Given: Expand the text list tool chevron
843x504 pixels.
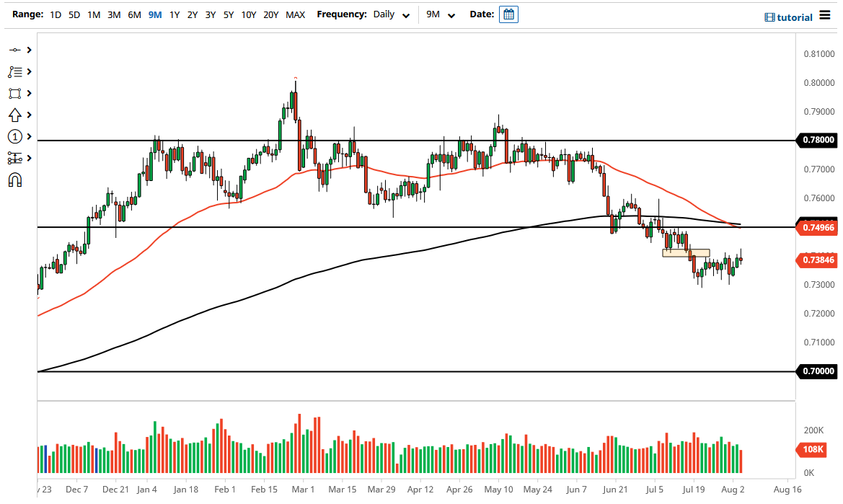Looking at the screenshot, I should click(x=29, y=71).
